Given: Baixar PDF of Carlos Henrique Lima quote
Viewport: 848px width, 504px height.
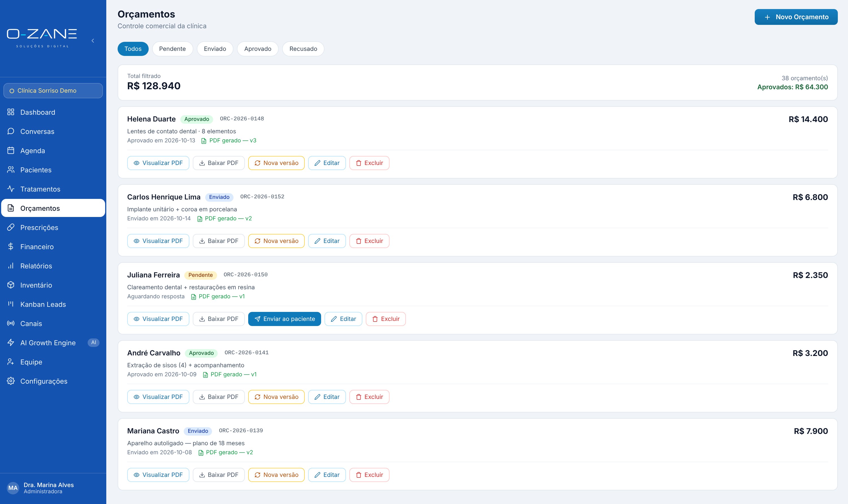Looking at the screenshot, I should [x=219, y=241].
